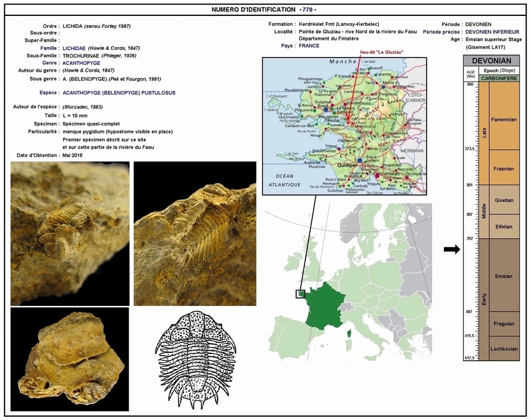Click the OCÉAN ATLANTIQUE map label
The height and width of the screenshot is (420, 531).
coord(285,180)
